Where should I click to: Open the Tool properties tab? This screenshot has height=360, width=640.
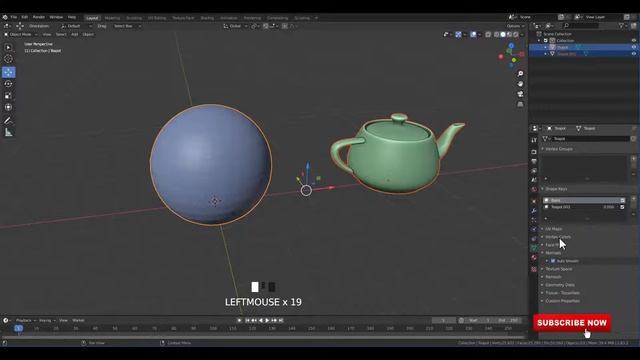(534, 140)
